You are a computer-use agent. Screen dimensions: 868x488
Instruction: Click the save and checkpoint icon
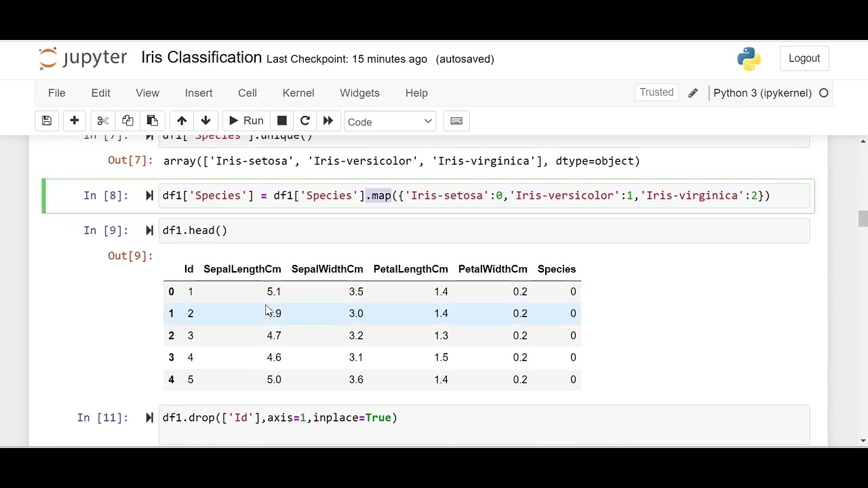[47, 121]
